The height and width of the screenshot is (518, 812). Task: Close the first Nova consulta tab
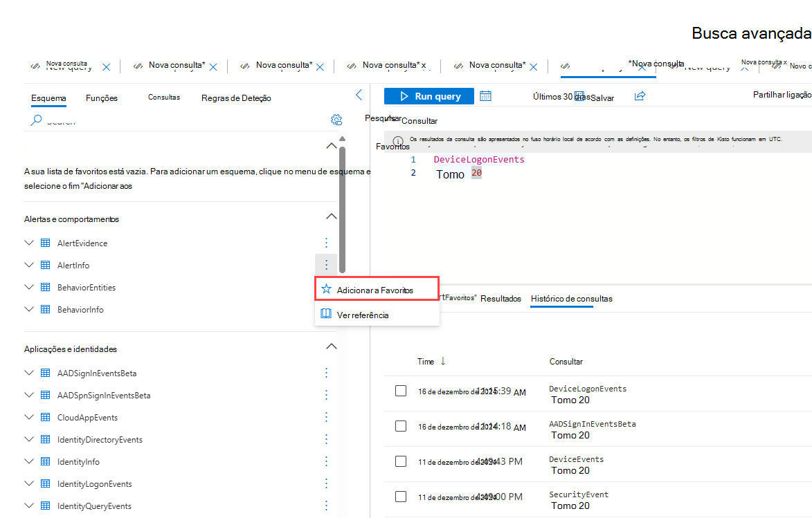click(x=106, y=67)
